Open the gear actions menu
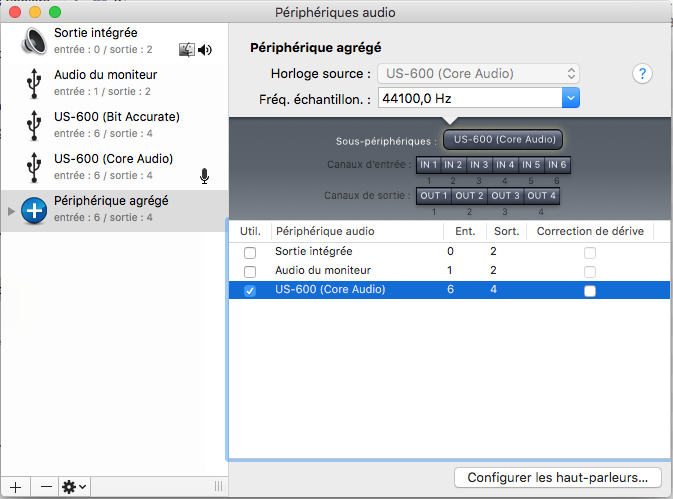This screenshot has width=673, height=499. click(75, 487)
